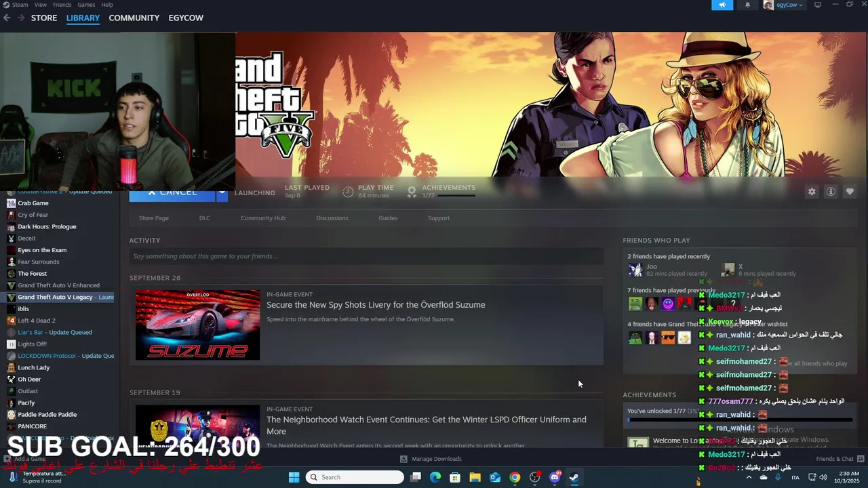Select Pacify in library list
Screen dimensions: 868x488
(26, 403)
